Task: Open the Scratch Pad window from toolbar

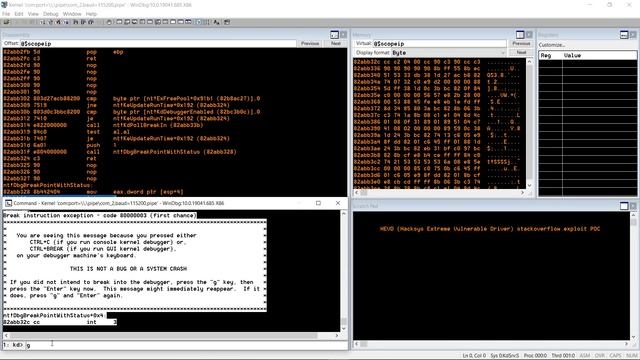Action: click(173, 22)
